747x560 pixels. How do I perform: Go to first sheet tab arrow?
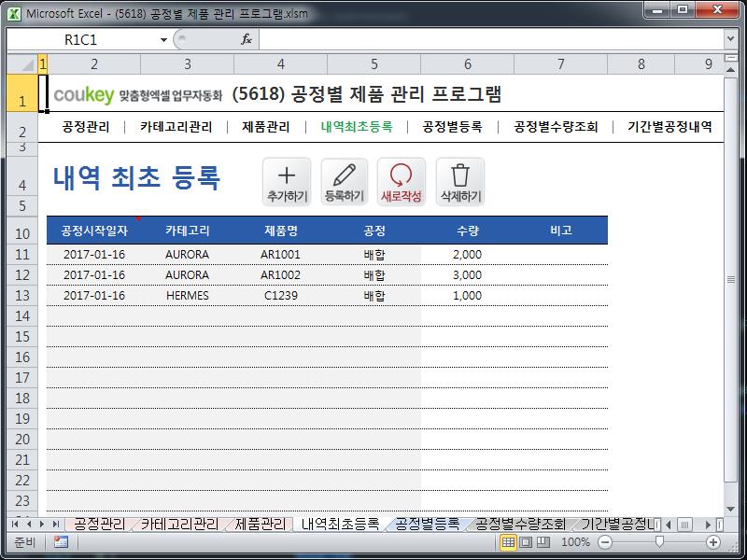[15, 525]
